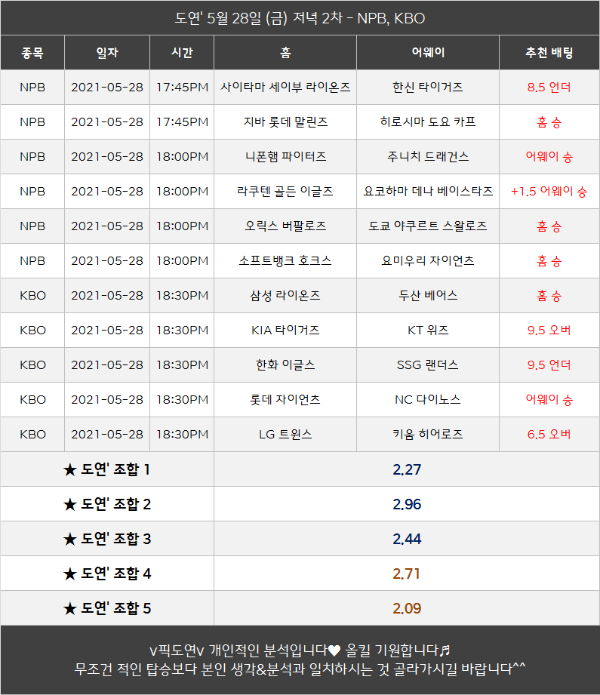Click 어웨이 승 in the 롯데 자이언츠 row
The width and height of the screenshot is (600, 695).
click(549, 399)
